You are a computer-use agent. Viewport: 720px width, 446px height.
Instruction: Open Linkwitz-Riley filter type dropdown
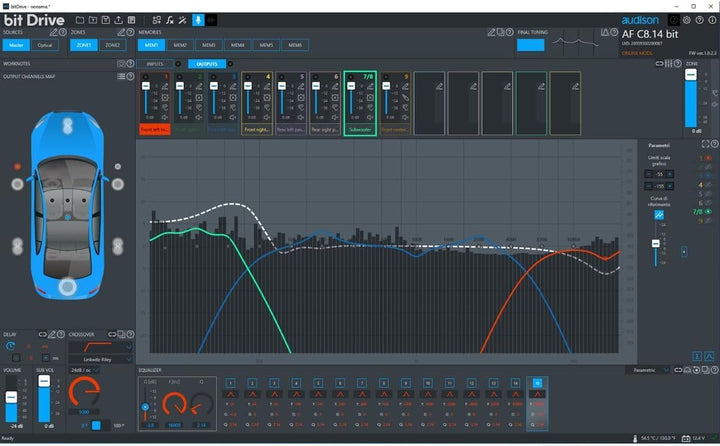[101, 359]
